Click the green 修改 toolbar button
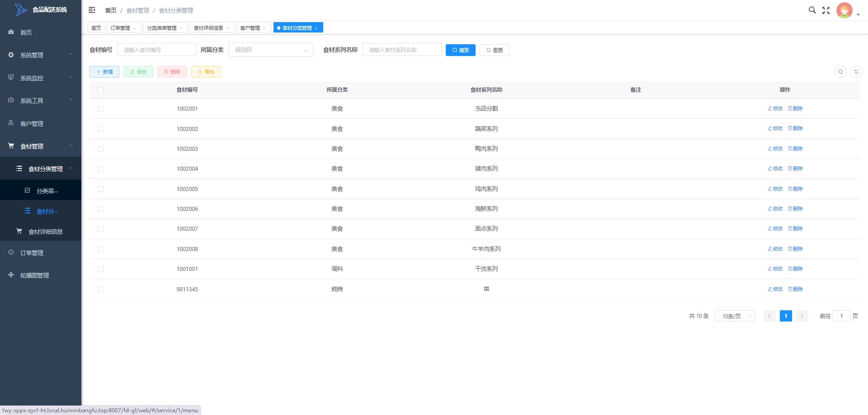 point(138,72)
